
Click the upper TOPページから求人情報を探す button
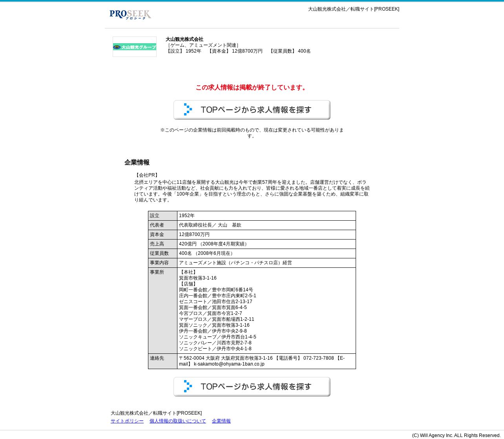[x=252, y=110]
